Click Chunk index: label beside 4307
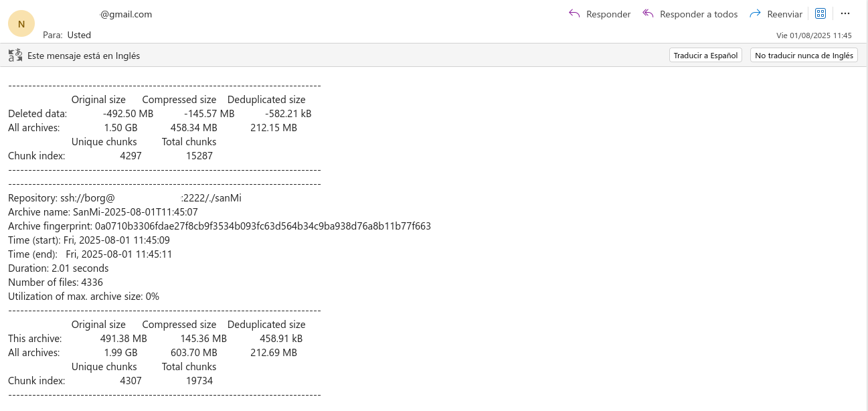The image size is (868, 411). pyautogui.click(x=36, y=381)
